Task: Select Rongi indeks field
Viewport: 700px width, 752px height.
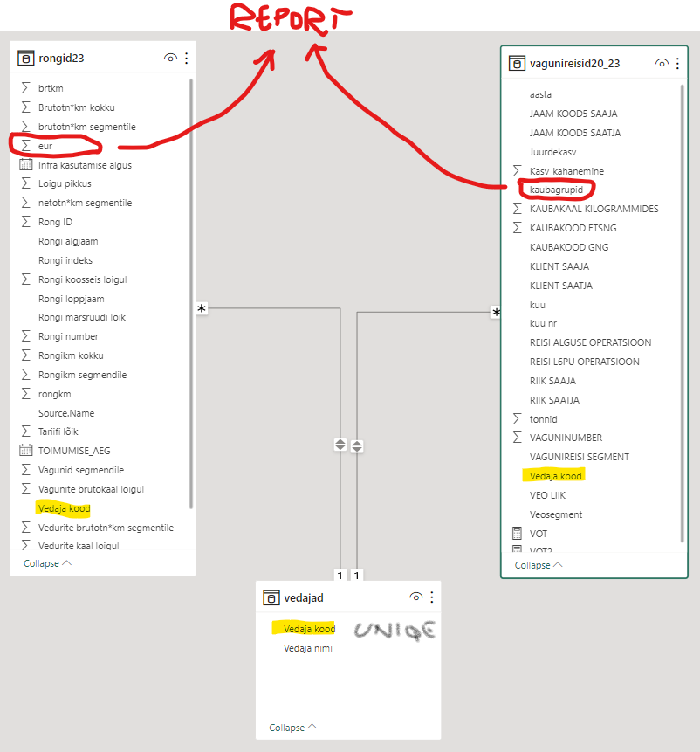Action: (65, 260)
